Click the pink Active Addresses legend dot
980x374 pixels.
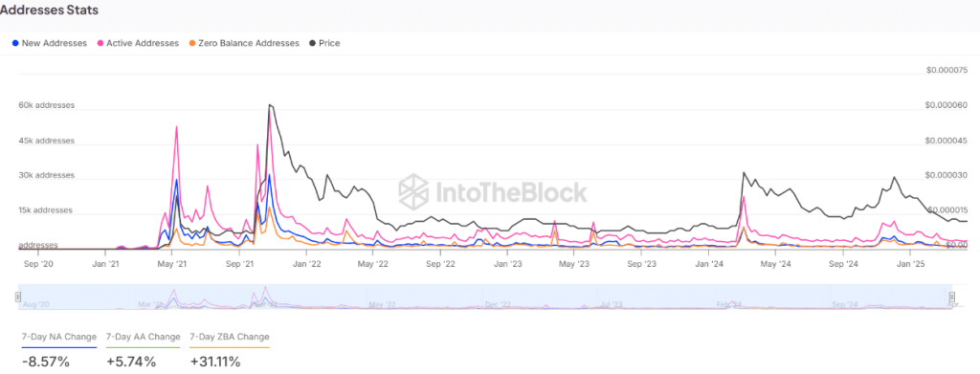point(100,43)
